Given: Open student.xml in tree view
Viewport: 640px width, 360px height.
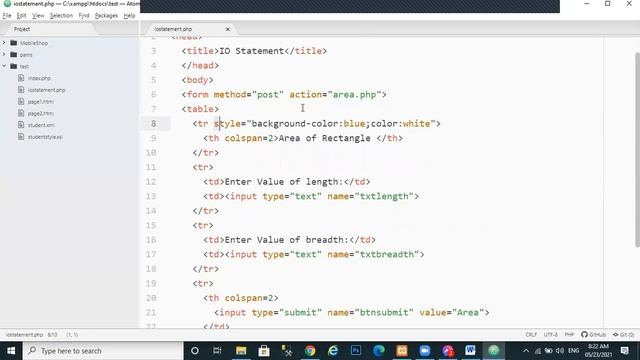Looking at the screenshot, I should (x=41, y=125).
